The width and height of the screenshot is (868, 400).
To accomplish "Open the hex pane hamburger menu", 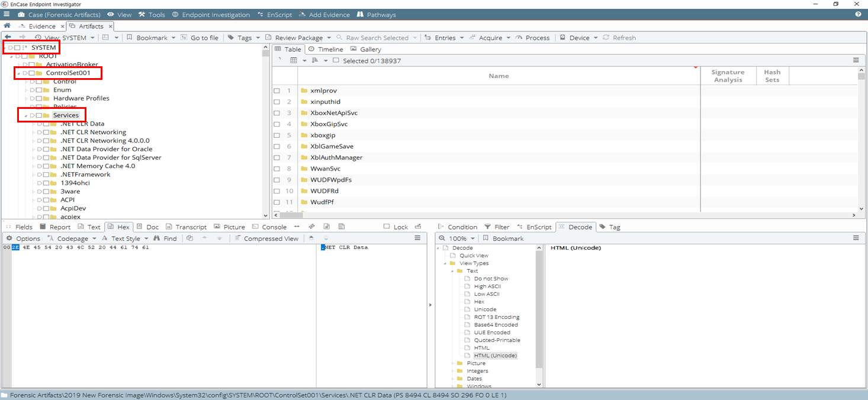I will click(417, 238).
